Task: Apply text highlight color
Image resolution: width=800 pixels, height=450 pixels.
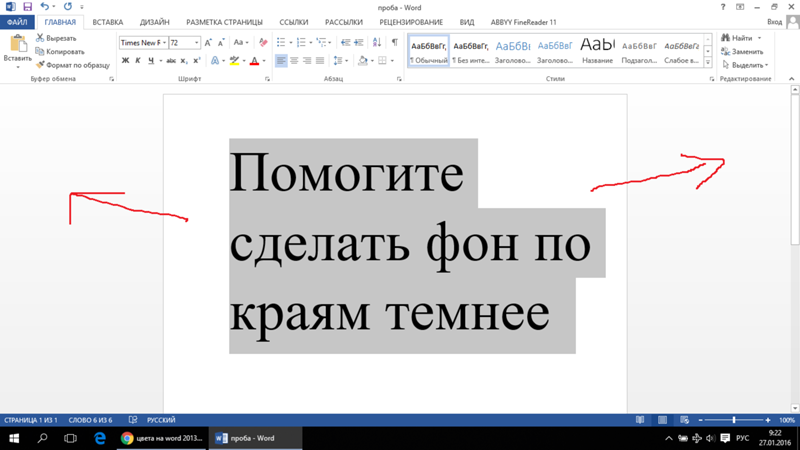Action: (234, 61)
